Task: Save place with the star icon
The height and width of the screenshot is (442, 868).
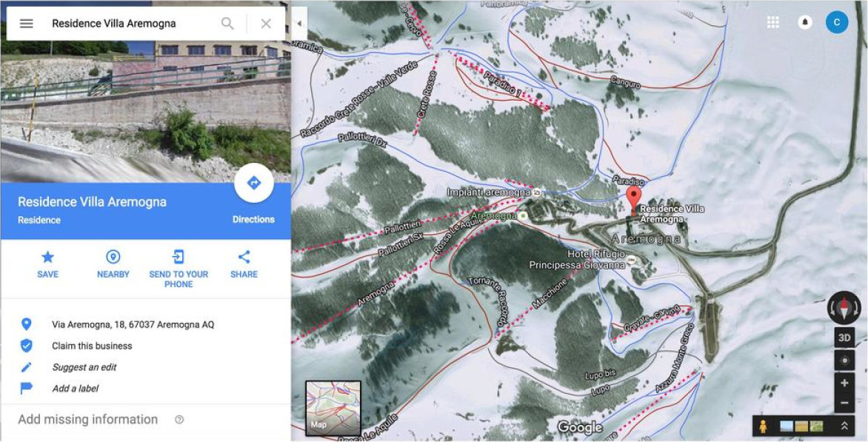Action: pos(47,257)
